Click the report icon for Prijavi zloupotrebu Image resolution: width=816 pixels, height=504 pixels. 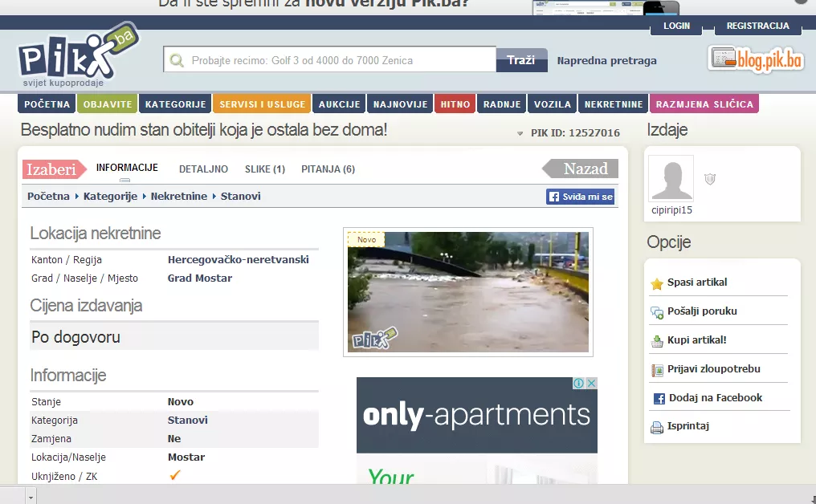point(657,370)
